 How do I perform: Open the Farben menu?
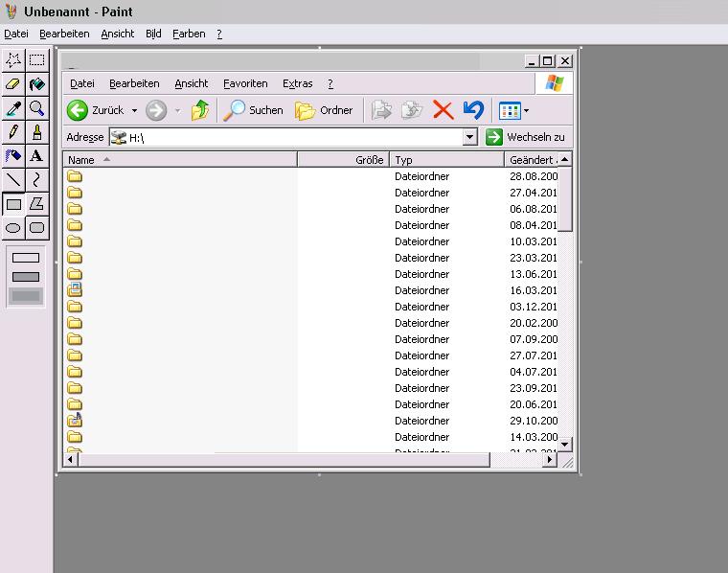189,34
